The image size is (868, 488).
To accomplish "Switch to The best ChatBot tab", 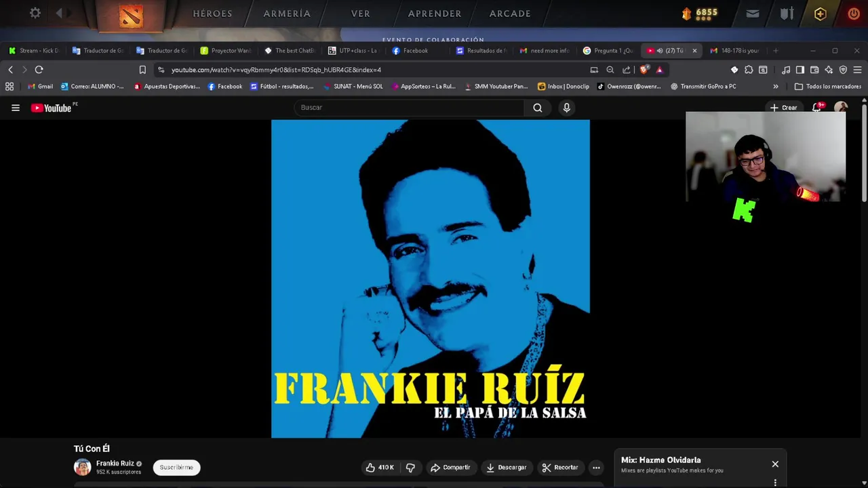I will click(290, 50).
